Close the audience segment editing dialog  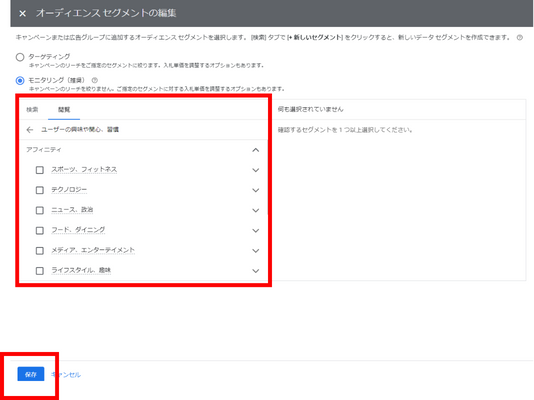22,14
